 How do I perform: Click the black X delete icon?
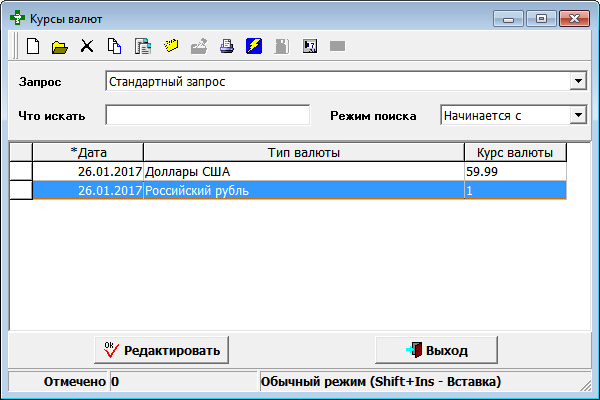click(87, 46)
